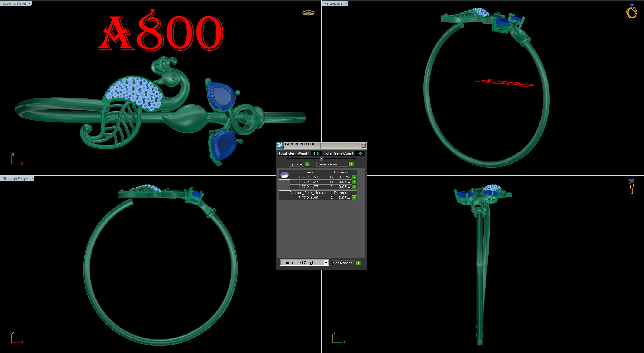644x353 pixels.
Task: Click the GEM REPORTER title bar
Action: click(322, 145)
